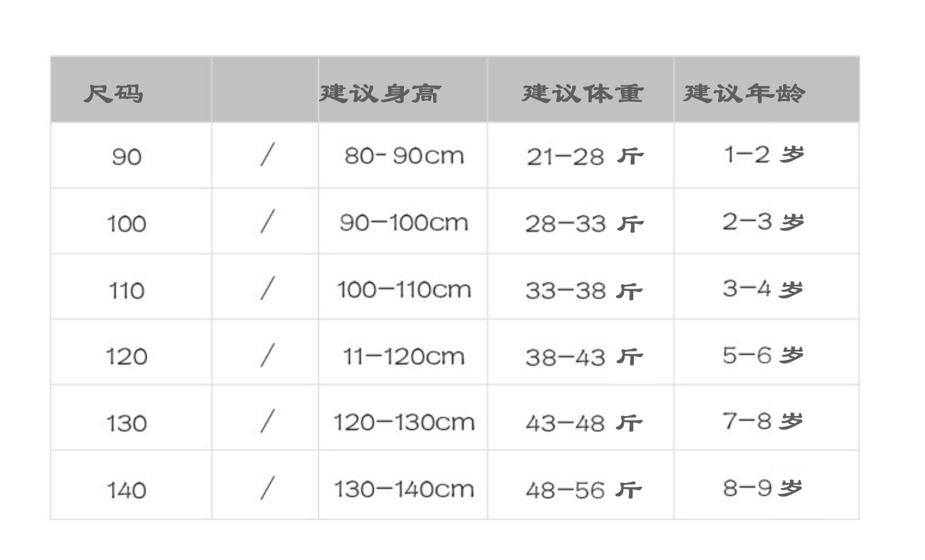Viewport: 925px width, 560px height.
Task: Click the 43-48 斤 weight cell
Action: coord(585,423)
